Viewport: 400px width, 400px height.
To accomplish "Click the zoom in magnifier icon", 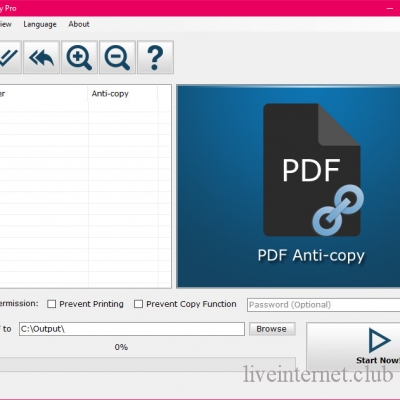I will click(79, 57).
